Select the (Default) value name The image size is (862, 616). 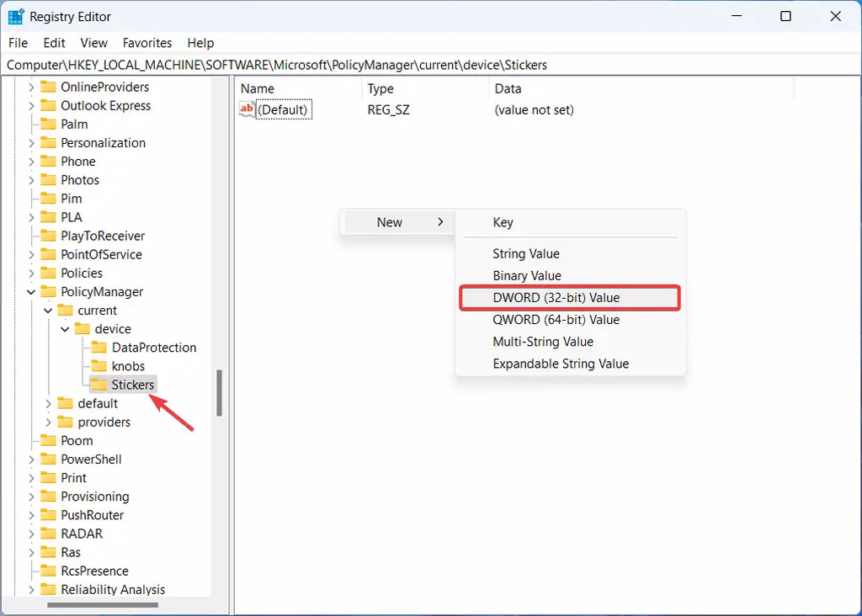(x=283, y=110)
